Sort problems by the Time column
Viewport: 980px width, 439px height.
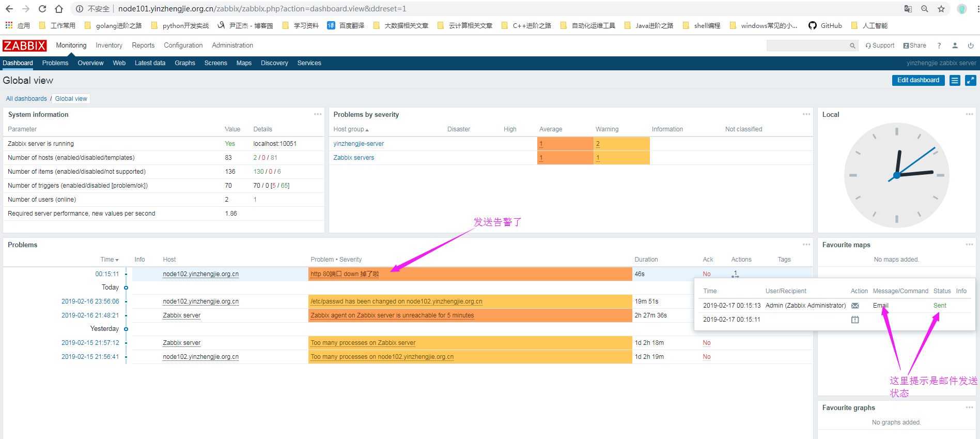point(109,260)
